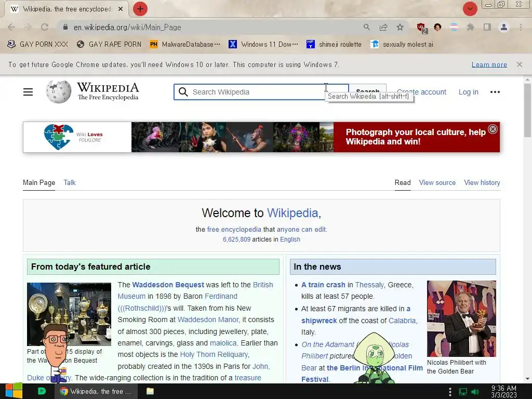Open the Log in link
The height and width of the screenshot is (399, 532).
[x=468, y=92]
